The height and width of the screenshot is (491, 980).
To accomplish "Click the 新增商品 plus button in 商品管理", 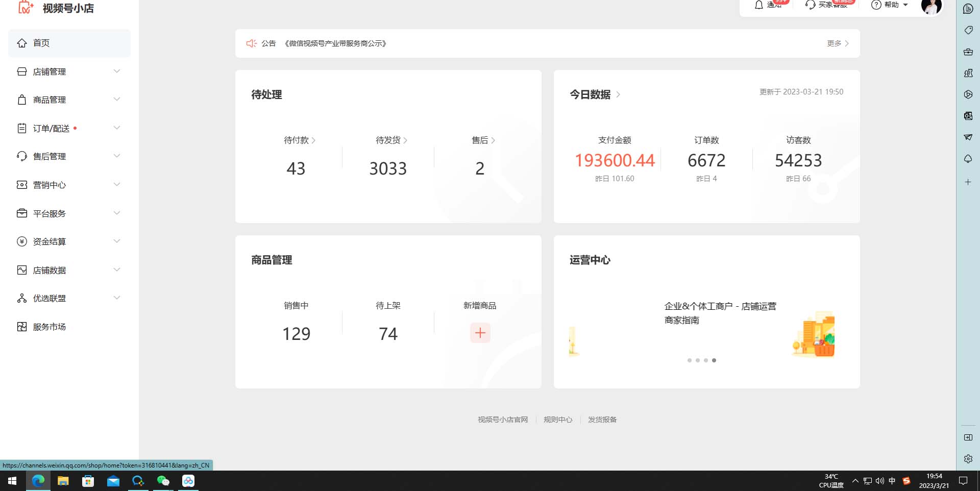I will 480,333.
